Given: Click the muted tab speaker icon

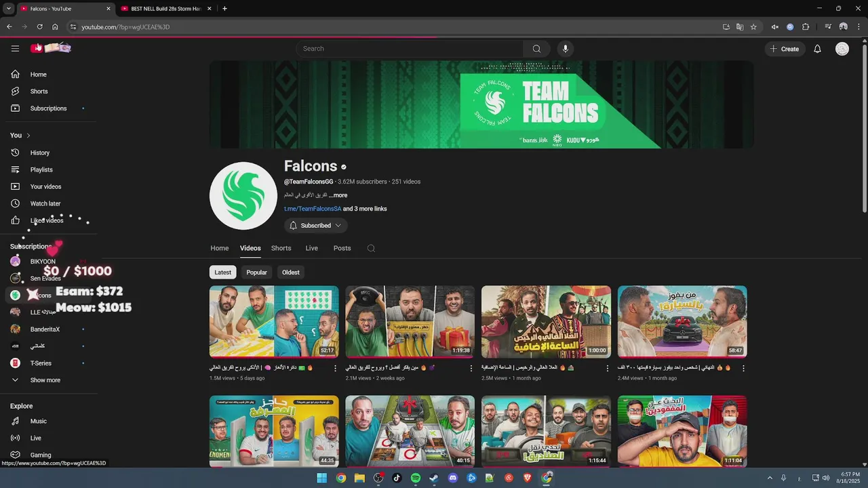Looking at the screenshot, I should [x=774, y=27].
